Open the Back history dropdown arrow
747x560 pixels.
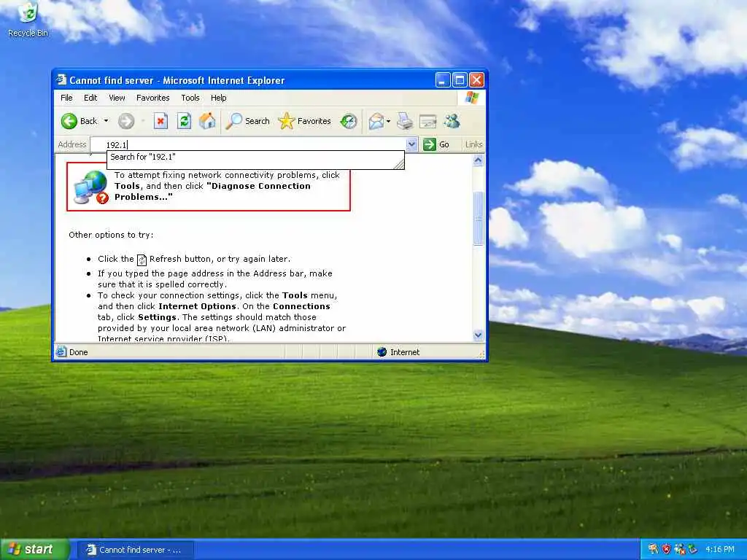pos(106,121)
